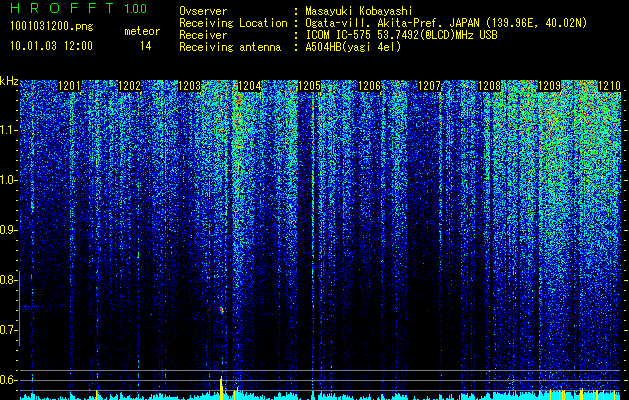629x400 pixels.
Task: Click the Receiver field label
Action: [x=203, y=35]
